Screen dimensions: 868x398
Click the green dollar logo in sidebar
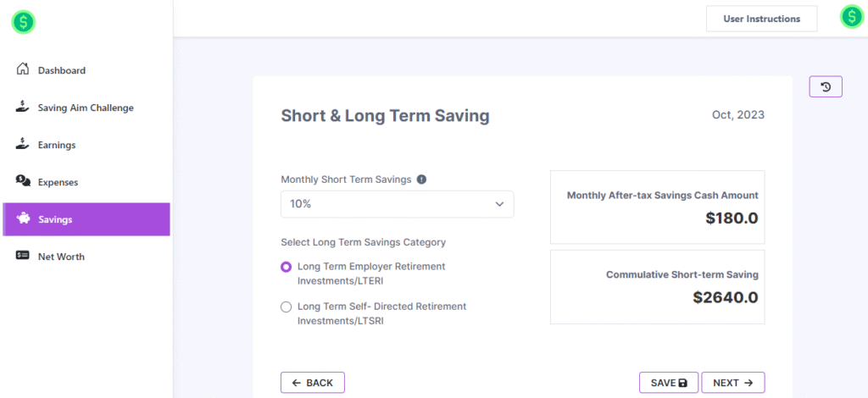pyautogui.click(x=23, y=23)
